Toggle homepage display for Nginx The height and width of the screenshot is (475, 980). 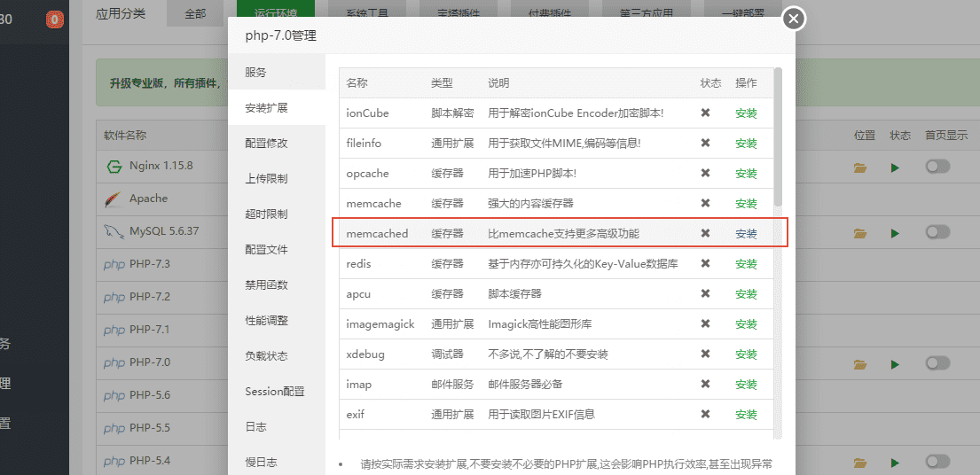[x=937, y=167]
